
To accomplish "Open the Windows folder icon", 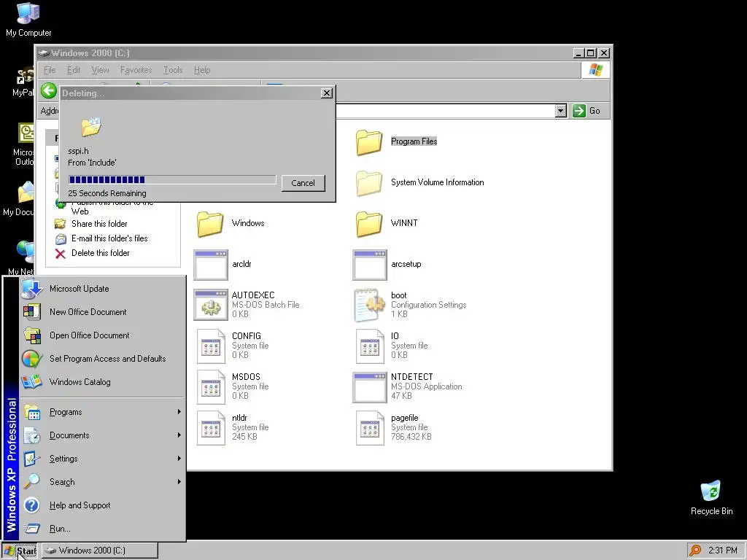I will 210,223.
